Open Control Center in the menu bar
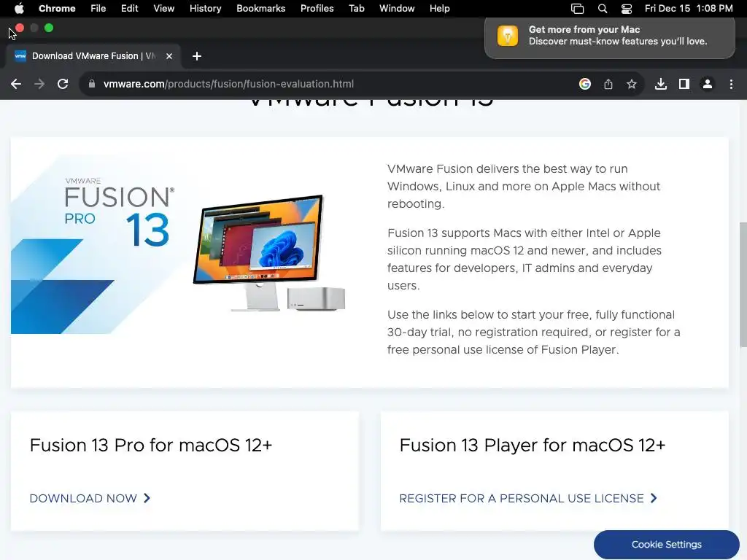This screenshot has width=747, height=560. click(x=627, y=9)
